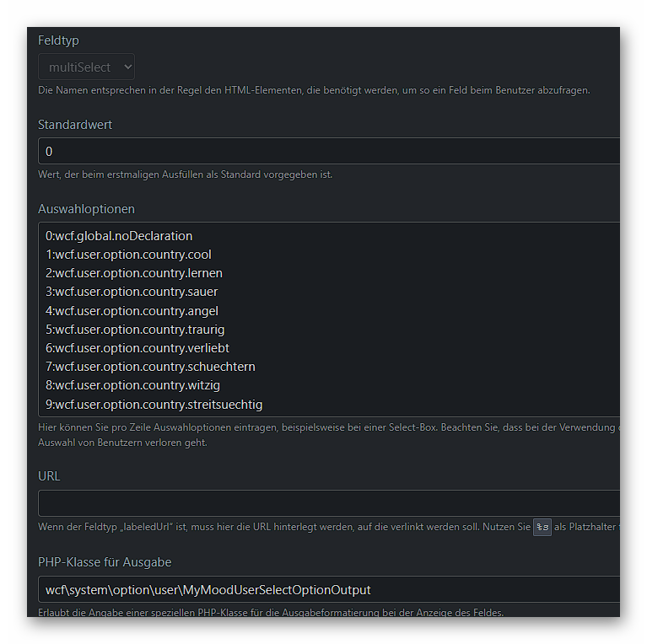647x644 pixels.
Task: Open the Feldtyp multiSelect dropdown
Action: 86,67
